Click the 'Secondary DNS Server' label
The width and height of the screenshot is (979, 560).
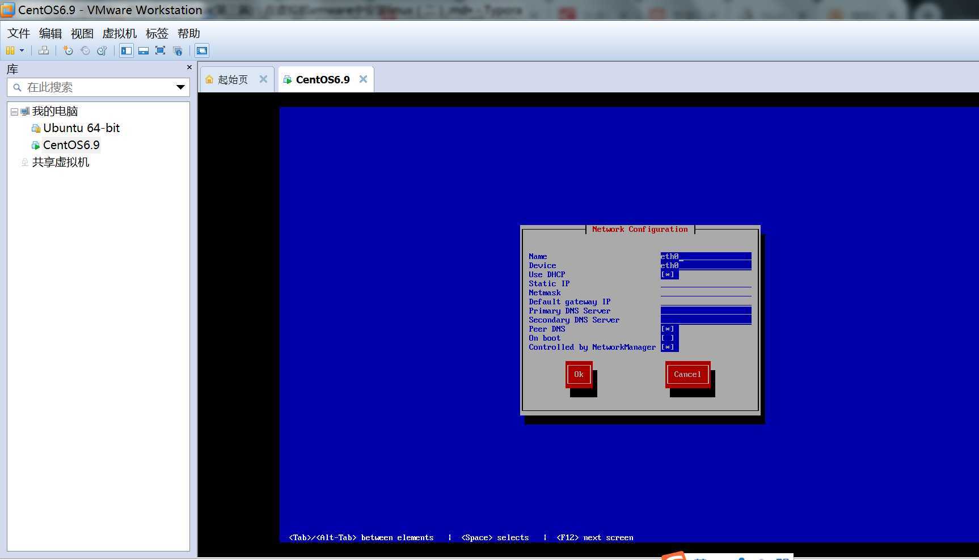click(574, 320)
